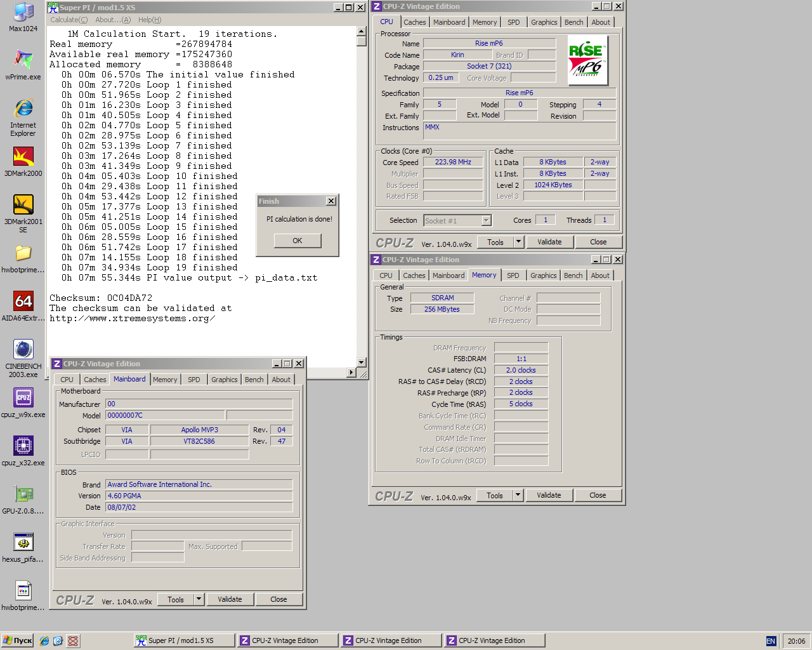This screenshot has width=812, height=650.
Task: Select the GPU-Z desktop icon
Action: tap(23, 500)
